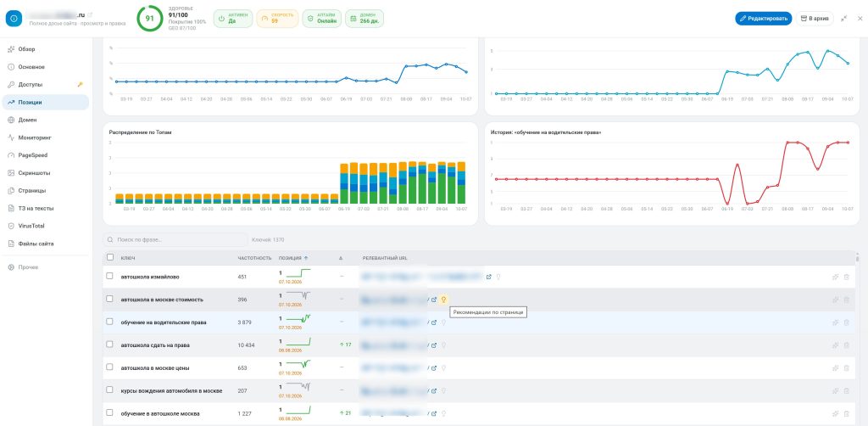The width and height of the screenshot is (868, 426).
Task: Click the Поиск по фразе search field
Action: coord(175,240)
